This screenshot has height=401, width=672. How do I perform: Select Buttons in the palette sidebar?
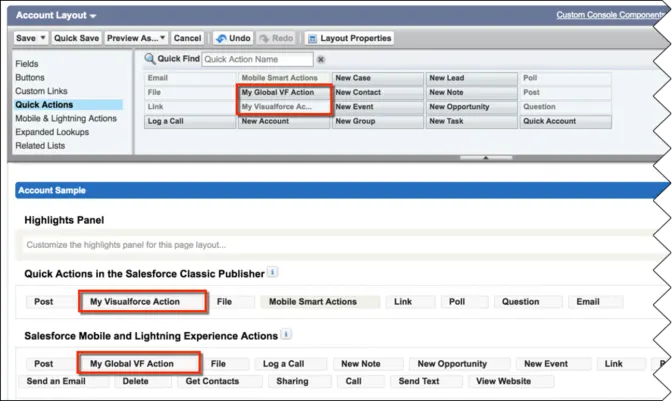point(30,78)
